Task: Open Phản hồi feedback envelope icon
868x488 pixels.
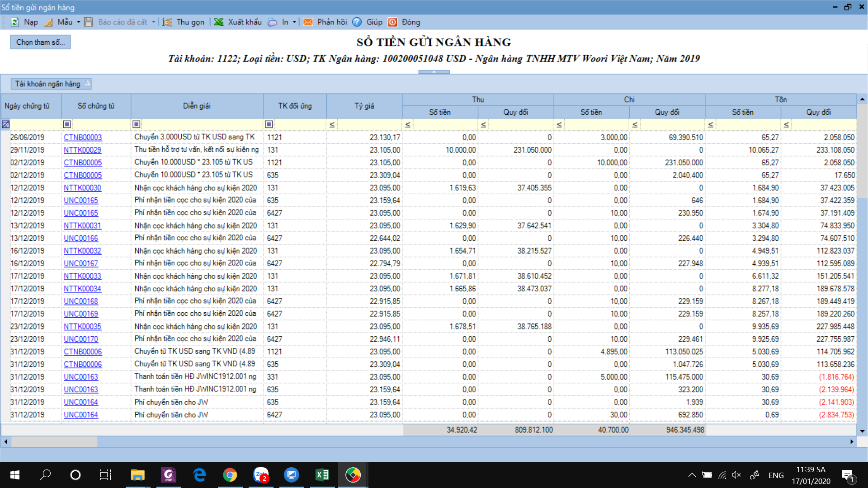Action: pos(308,22)
